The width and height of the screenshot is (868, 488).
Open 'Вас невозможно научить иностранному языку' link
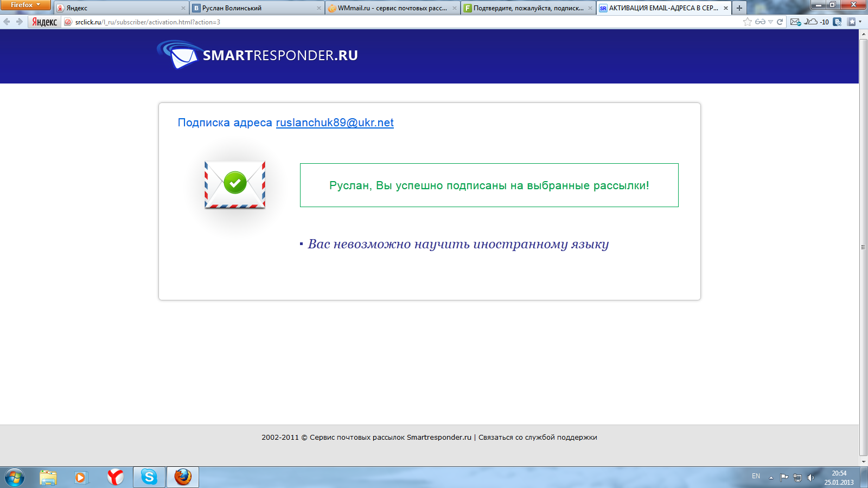458,244
